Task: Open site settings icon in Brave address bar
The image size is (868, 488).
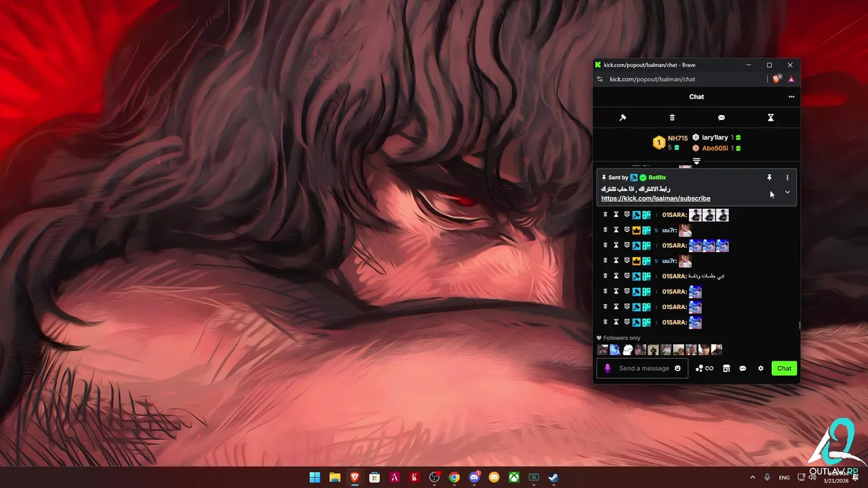Action: click(599, 79)
